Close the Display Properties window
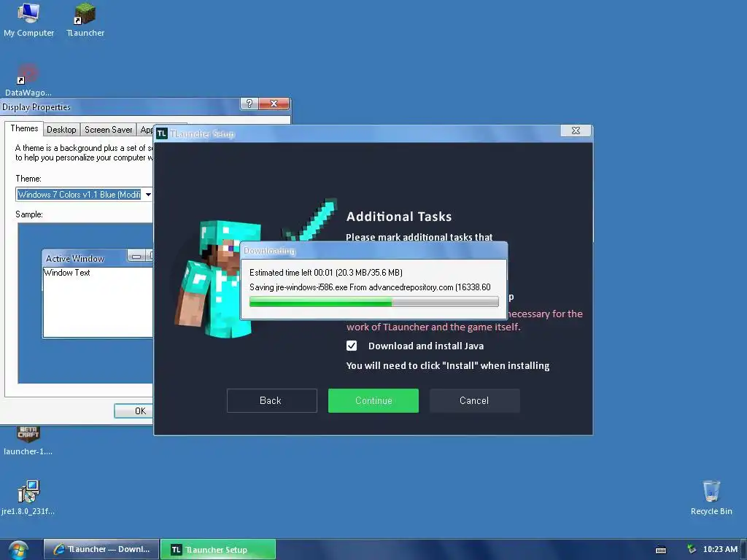The image size is (747, 560). click(274, 104)
